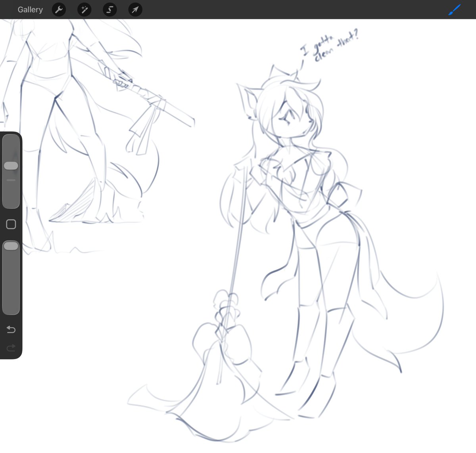Open the Adjustments magic wand menu
This screenshot has width=476, height=453.
(84, 10)
